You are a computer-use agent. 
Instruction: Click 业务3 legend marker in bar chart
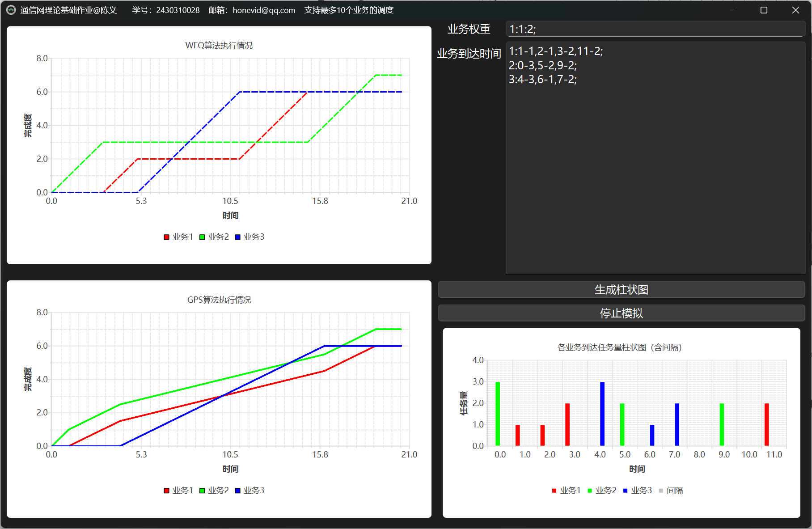(625, 491)
